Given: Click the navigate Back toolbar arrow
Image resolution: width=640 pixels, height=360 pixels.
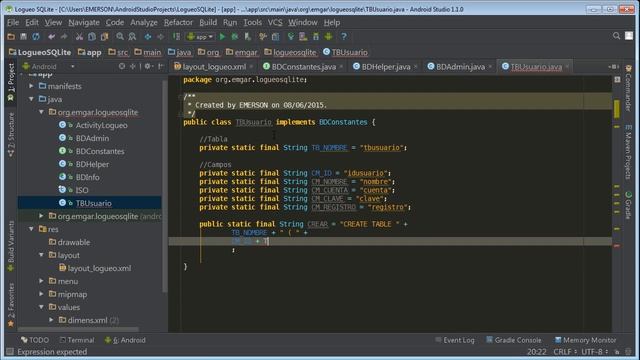Looking at the screenshot, I should (x=148, y=37).
